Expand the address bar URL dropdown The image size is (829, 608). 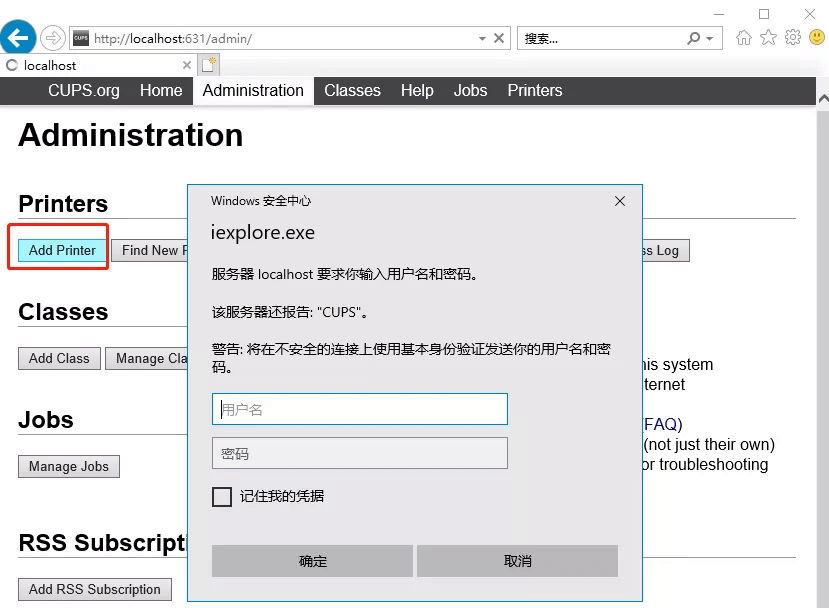482,38
